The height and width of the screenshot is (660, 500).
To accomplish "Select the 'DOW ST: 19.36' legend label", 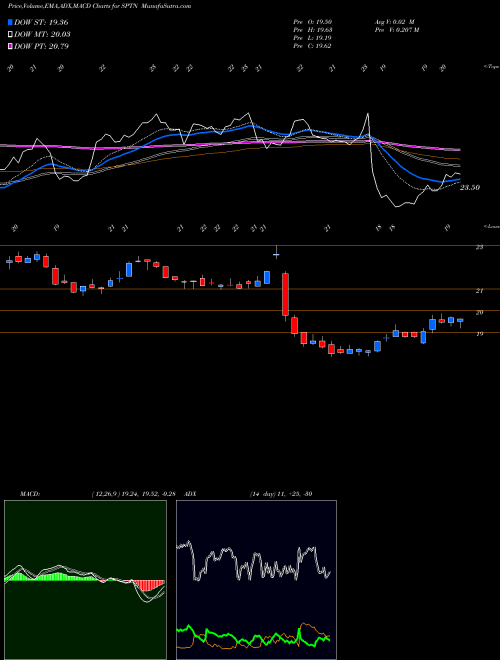I will point(41,22).
